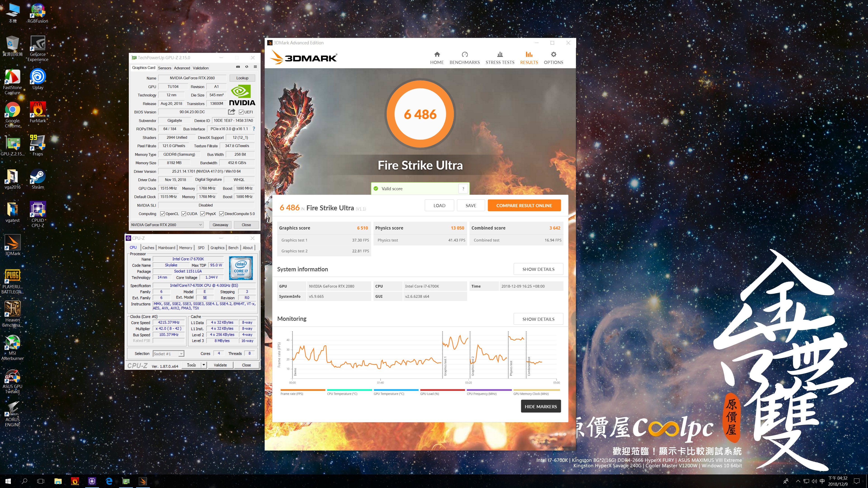
Task: Open the Bench tab in CPU-Z
Action: pos(233,248)
